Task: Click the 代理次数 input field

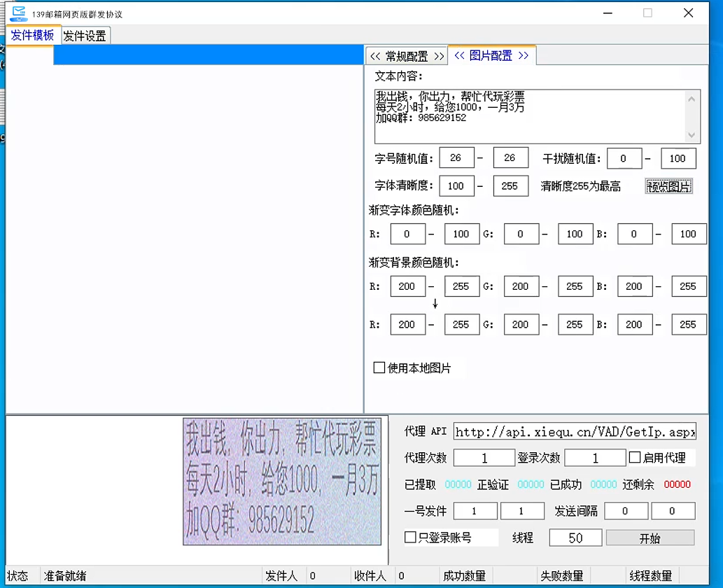Action: [x=484, y=458]
